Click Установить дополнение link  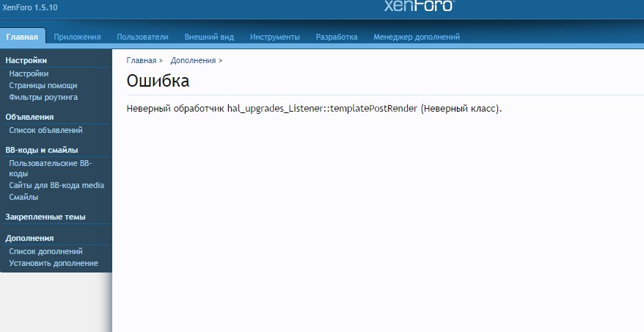pyautogui.click(x=54, y=263)
